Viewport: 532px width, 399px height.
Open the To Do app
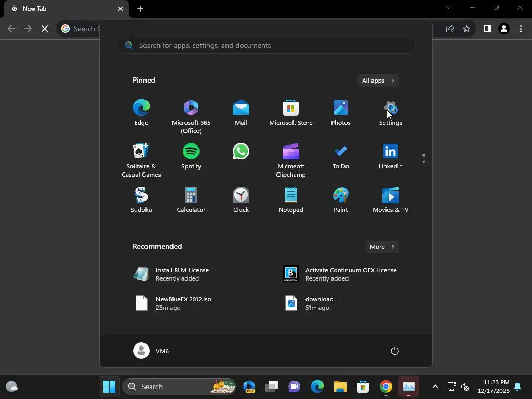click(341, 157)
